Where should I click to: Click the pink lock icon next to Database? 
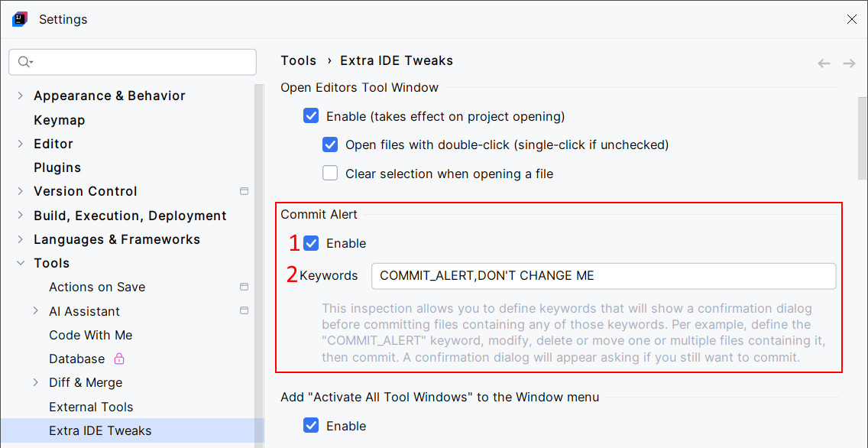pyautogui.click(x=119, y=359)
